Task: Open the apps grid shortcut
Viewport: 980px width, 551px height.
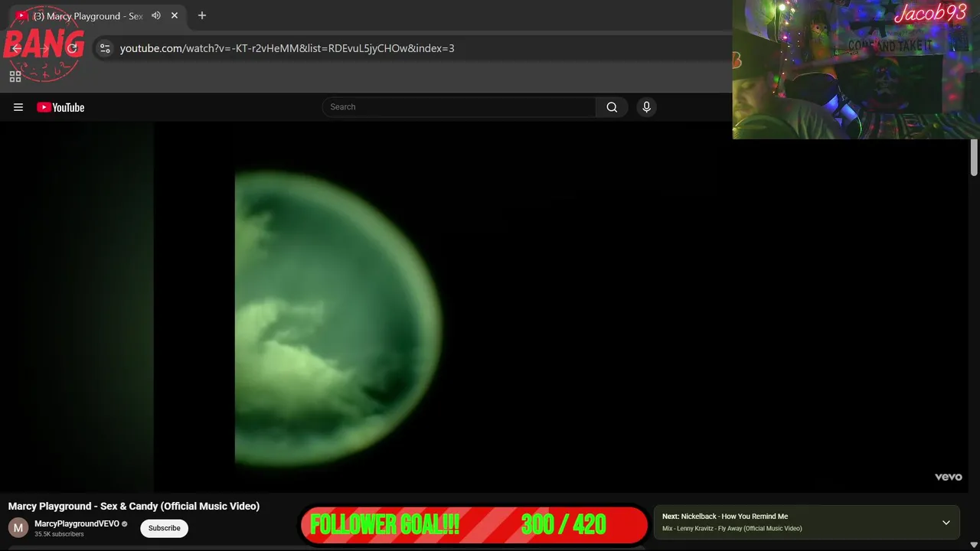Action: pos(15,77)
